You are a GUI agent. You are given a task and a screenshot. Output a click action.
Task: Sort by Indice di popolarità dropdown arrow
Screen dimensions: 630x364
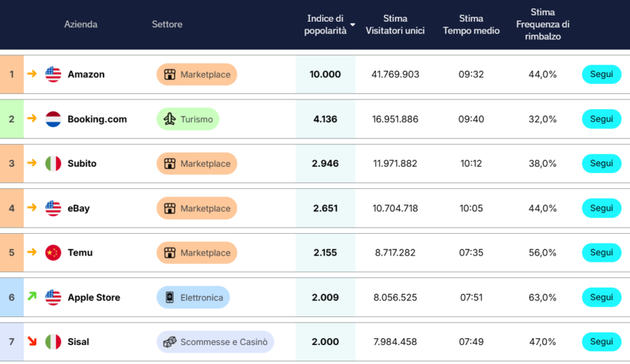point(353,25)
